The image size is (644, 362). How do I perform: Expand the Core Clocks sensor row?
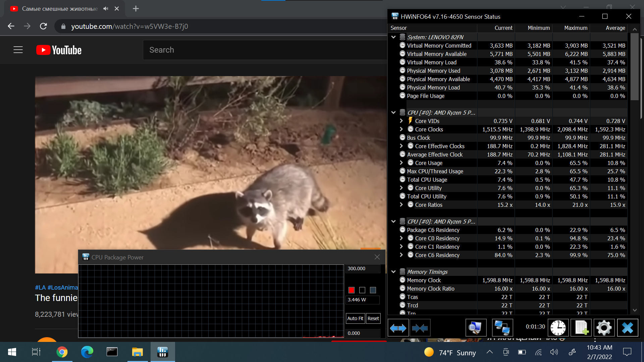point(401,129)
